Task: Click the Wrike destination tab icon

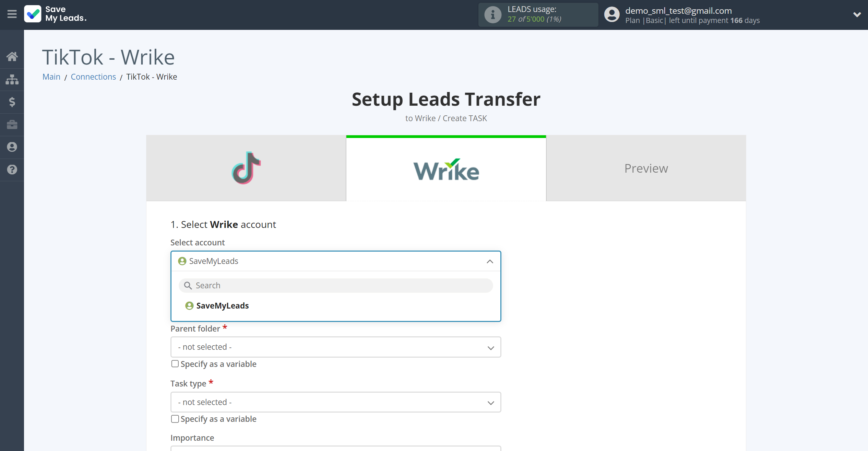Action: [446, 168]
